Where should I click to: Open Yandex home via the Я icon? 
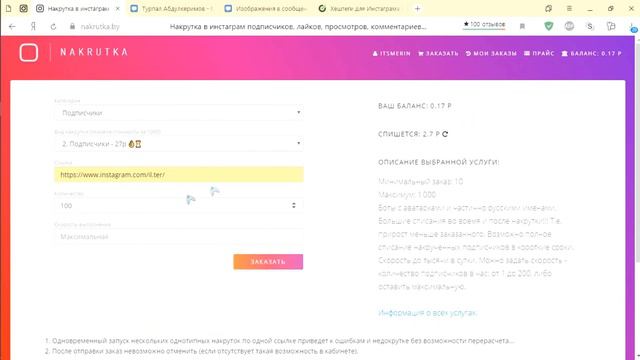click(x=33, y=27)
